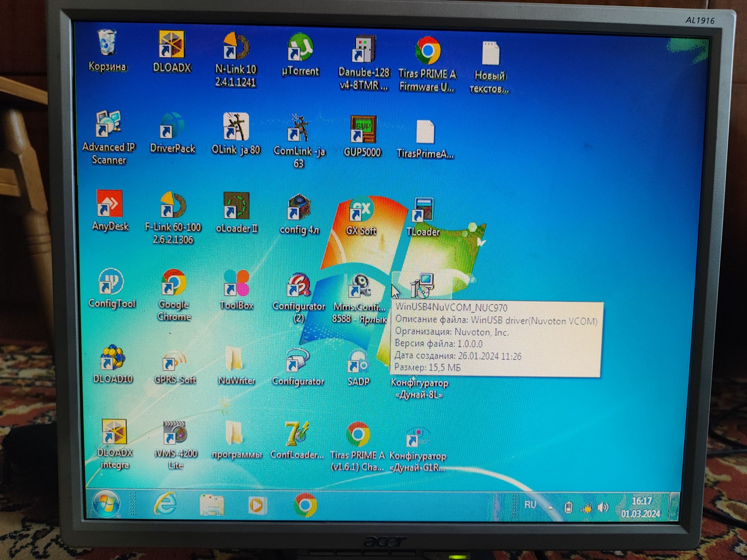747x560 pixels.
Task: Click the DLOAD10 desktop shortcut
Action: pos(113,364)
